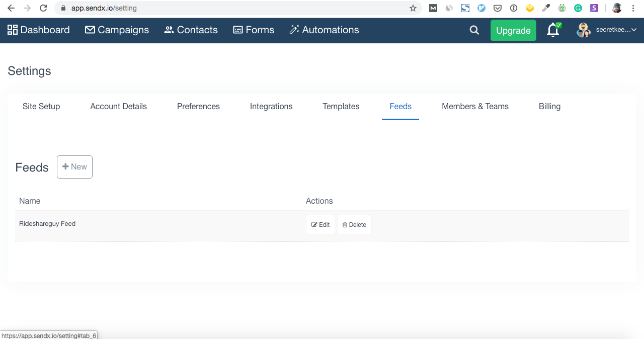This screenshot has height=339, width=644.
Task: Go to Campaigns in the navigation bar
Action: pos(117,30)
